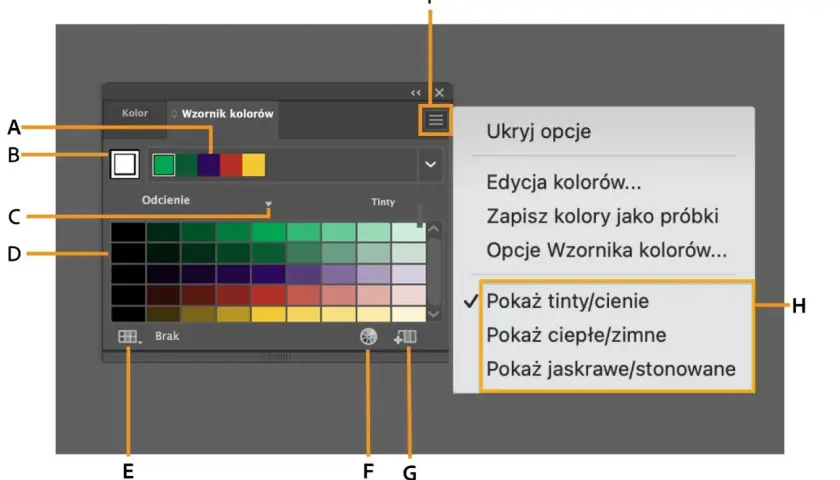
Task: Pick the pure yellow swatch in bottom row
Action: pos(268,314)
